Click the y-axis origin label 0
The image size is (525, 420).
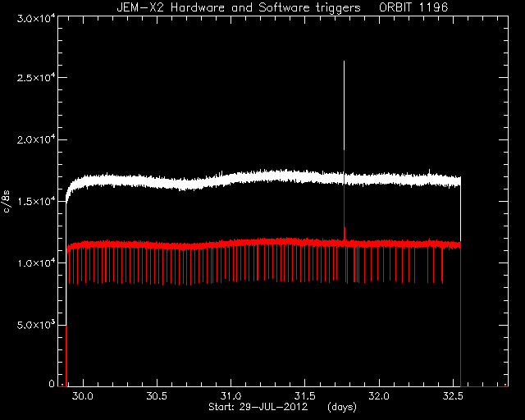[x=52, y=384]
